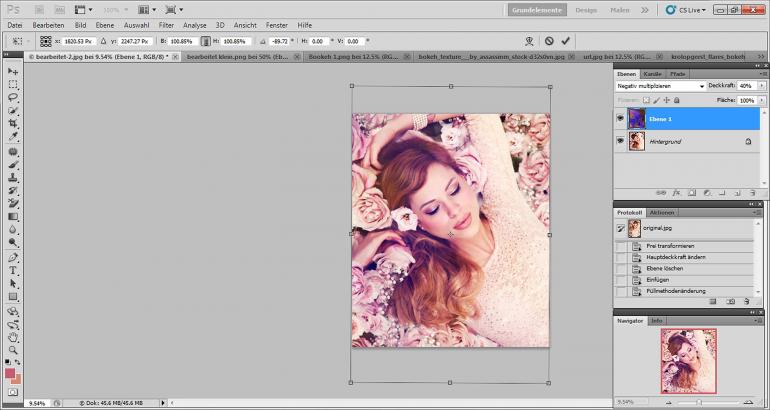This screenshot has height=410, width=770.
Task: Toggle relative positioning for the reference point
Action: [103, 41]
